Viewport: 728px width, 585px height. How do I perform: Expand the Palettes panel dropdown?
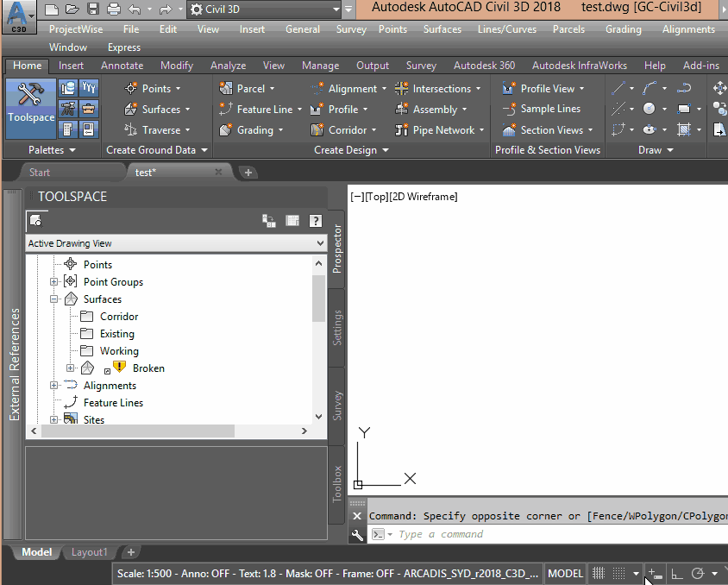(x=52, y=150)
